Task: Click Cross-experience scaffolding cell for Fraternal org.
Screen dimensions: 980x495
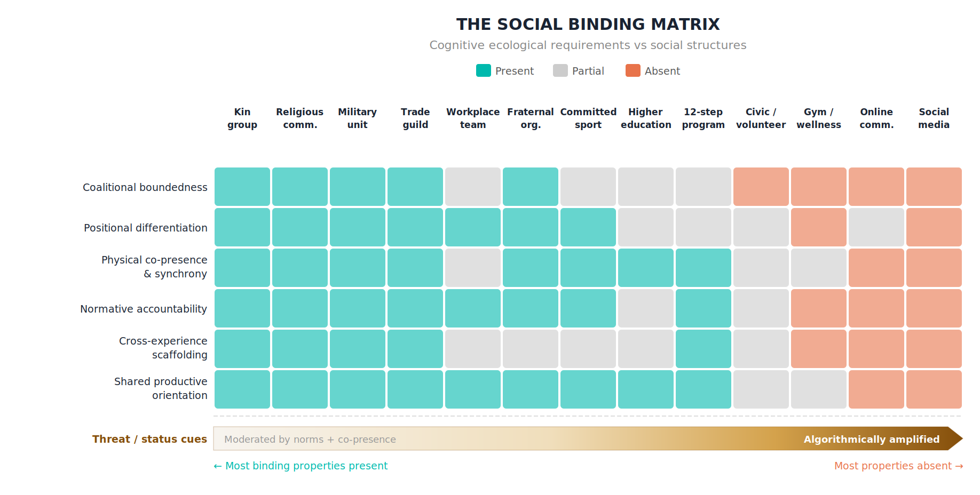Action: pos(531,349)
